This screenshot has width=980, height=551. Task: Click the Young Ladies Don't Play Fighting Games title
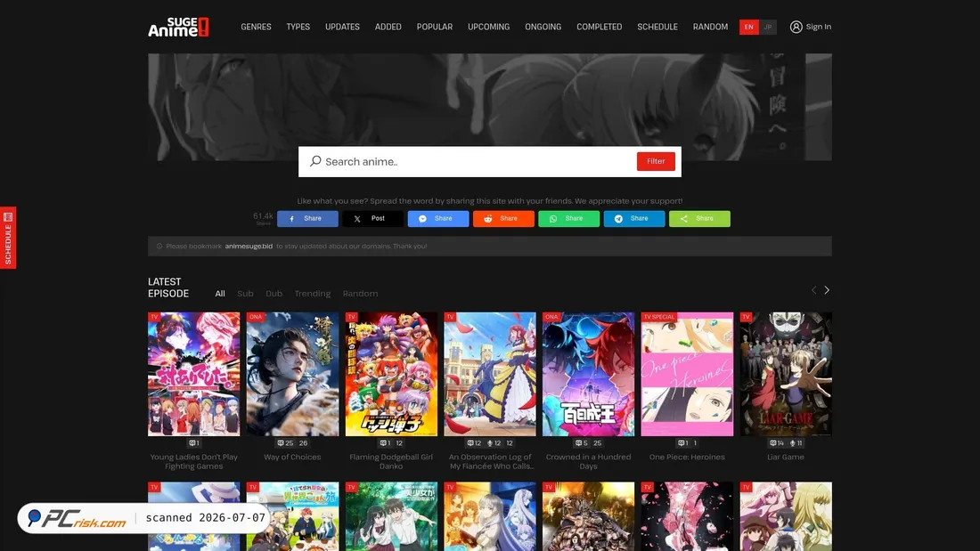coord(193,462)
